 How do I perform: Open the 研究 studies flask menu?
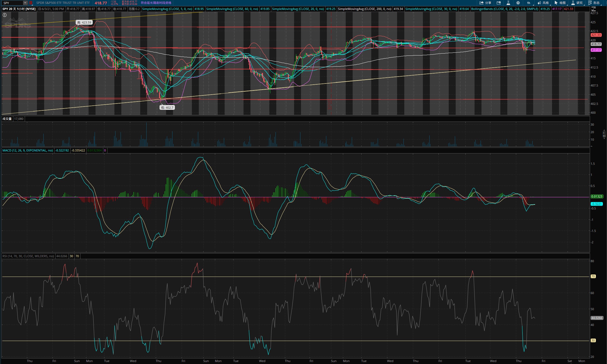click(577, 3)
